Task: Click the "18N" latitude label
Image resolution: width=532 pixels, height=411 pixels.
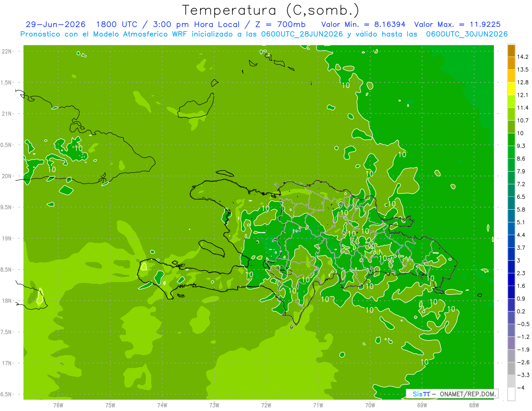Action: 7,301
